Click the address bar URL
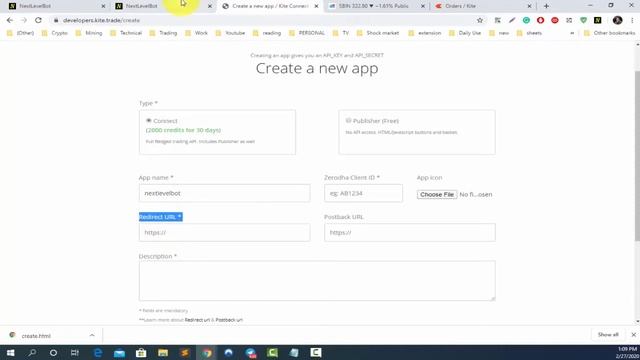Viewport: 640px width, 360px height. tap(101, 20)
